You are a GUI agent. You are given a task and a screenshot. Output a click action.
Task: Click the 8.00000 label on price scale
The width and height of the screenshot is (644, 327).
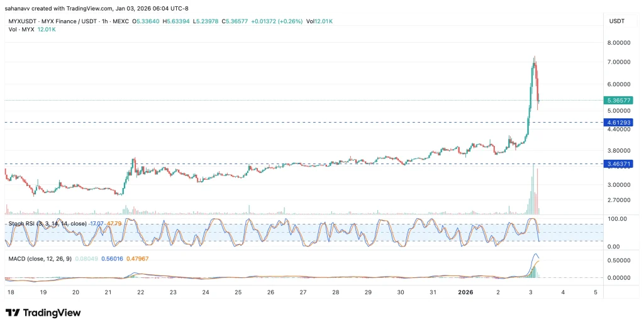point(617,43)
